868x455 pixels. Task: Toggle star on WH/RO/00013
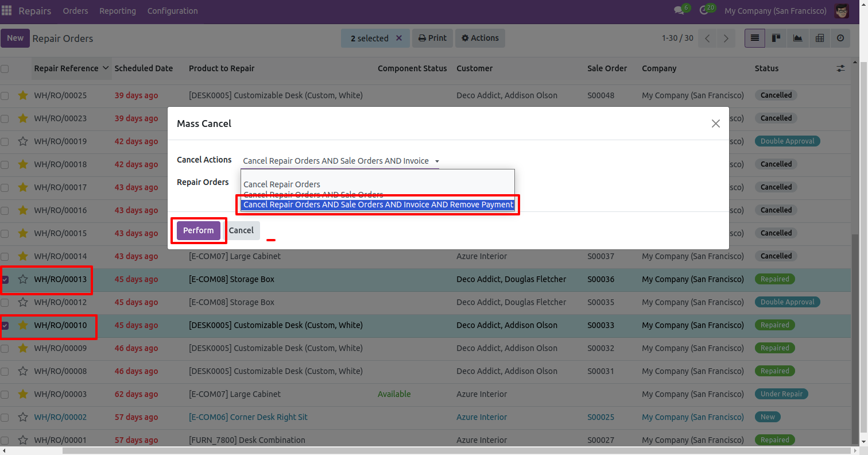23,279
